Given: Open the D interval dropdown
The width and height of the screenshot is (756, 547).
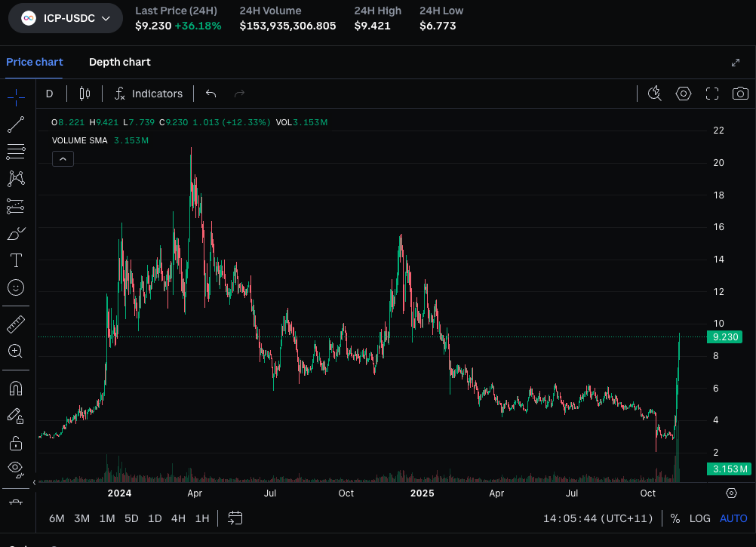Looking at the screenshot, I should [49, 94].
